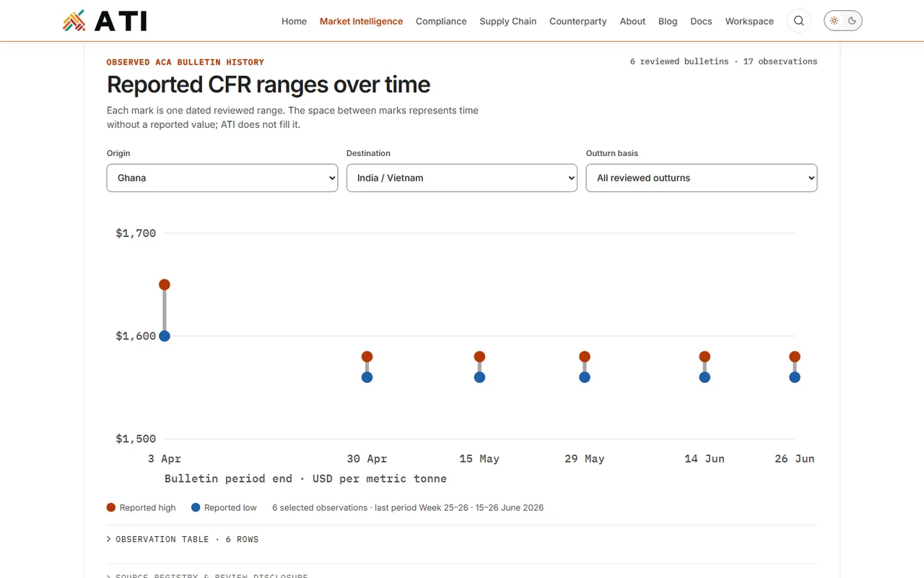Click the 15 May reported high dot
The width and height of the screenshot is (924, 578).
[x=479, y=357]
